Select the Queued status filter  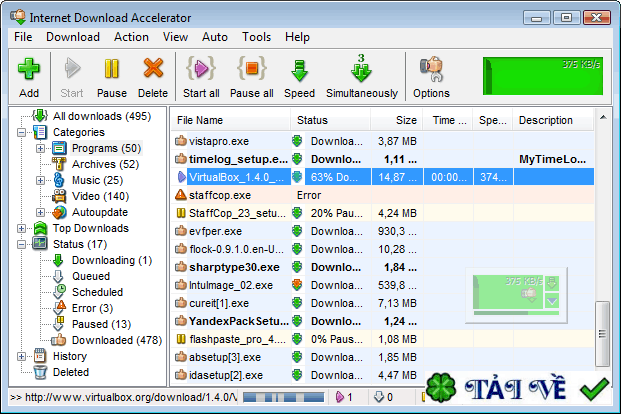(91, 276)
